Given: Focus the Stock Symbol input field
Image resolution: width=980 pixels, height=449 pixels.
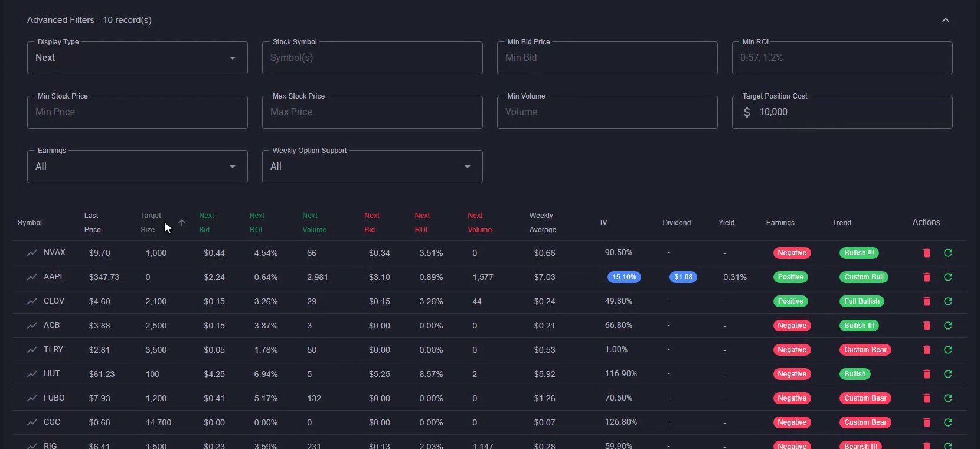Looking at the screenshot, I should coord(373,58).
